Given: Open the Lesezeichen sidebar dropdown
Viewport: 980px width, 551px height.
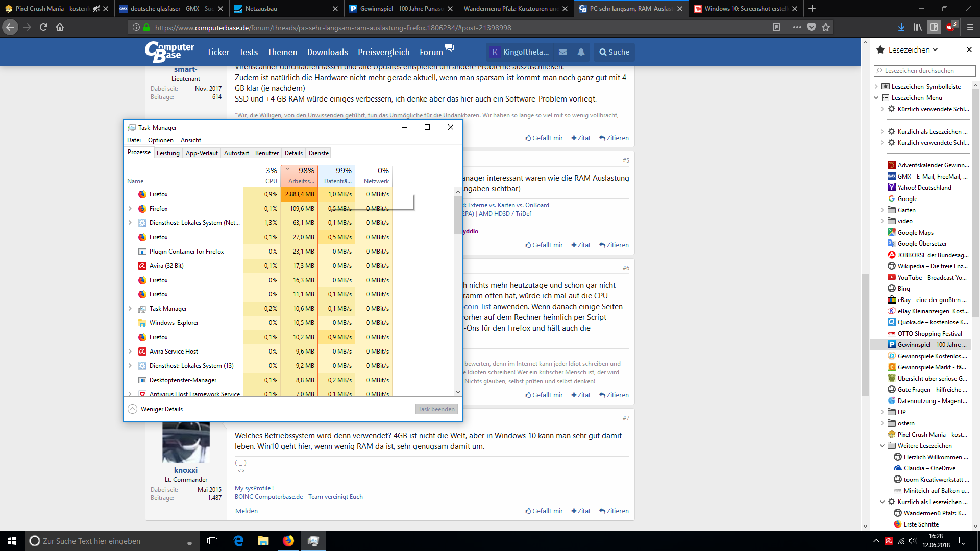Looking at the screenshot, I should click(x=913, y=49).
